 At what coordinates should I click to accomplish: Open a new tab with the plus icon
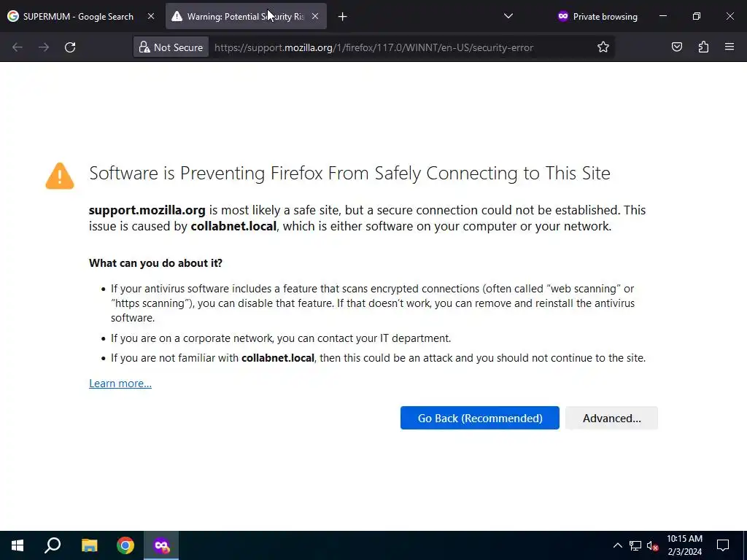click(x=343, y=16)
